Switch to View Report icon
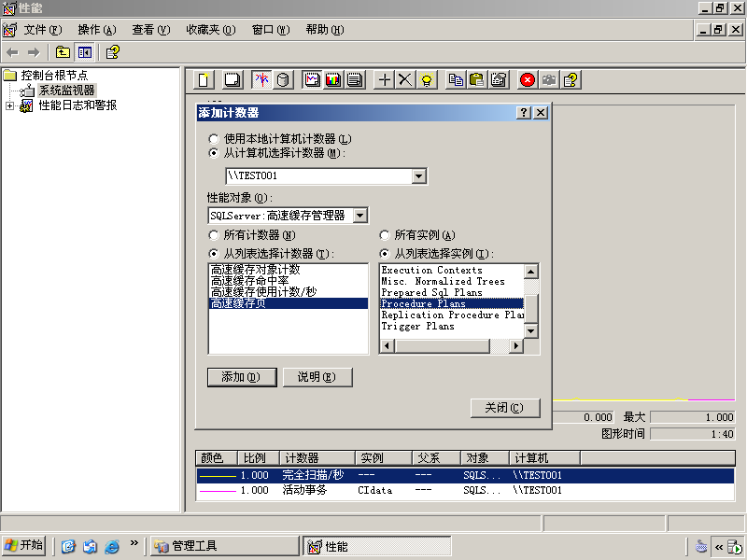747x560 pixels. (355, 80)
